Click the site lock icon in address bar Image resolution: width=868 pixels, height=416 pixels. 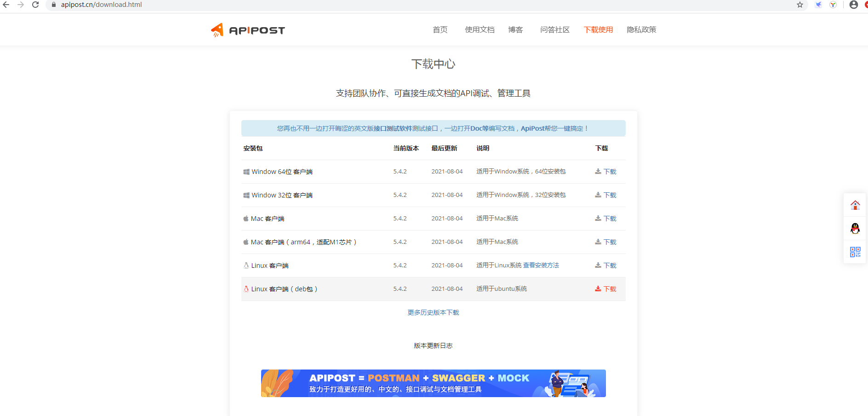click(x=54, y=5)
